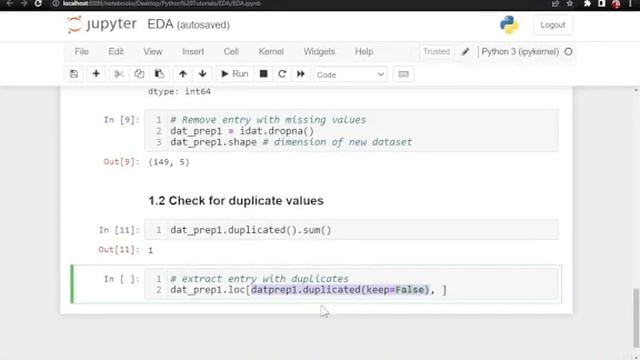Image resolution: width=640 pixels, height=360 pixels.
Task: Click the Out[11] output value 1
Action: coord(151,250)
